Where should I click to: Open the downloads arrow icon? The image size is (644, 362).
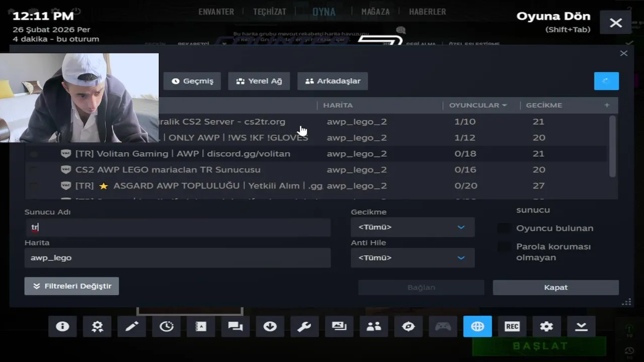pos(270,326)
